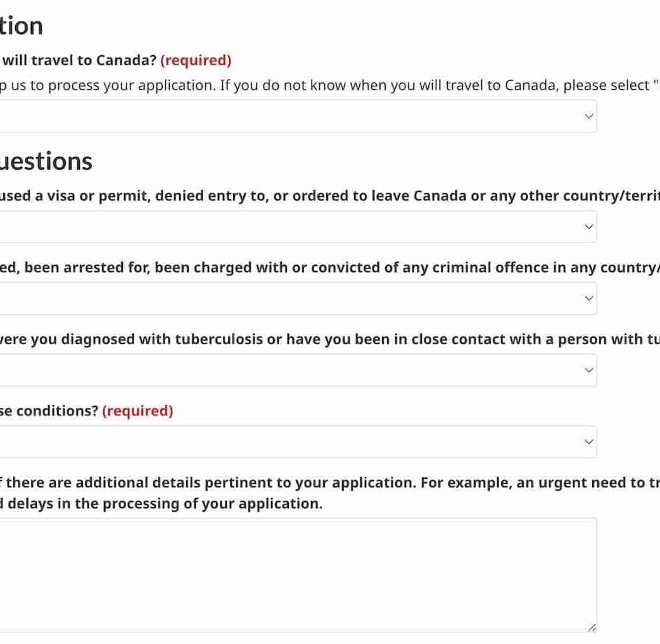Click chevron arrow on refused visa question select
The width and height of the screenshot is (660, 644).
point(589,227)
